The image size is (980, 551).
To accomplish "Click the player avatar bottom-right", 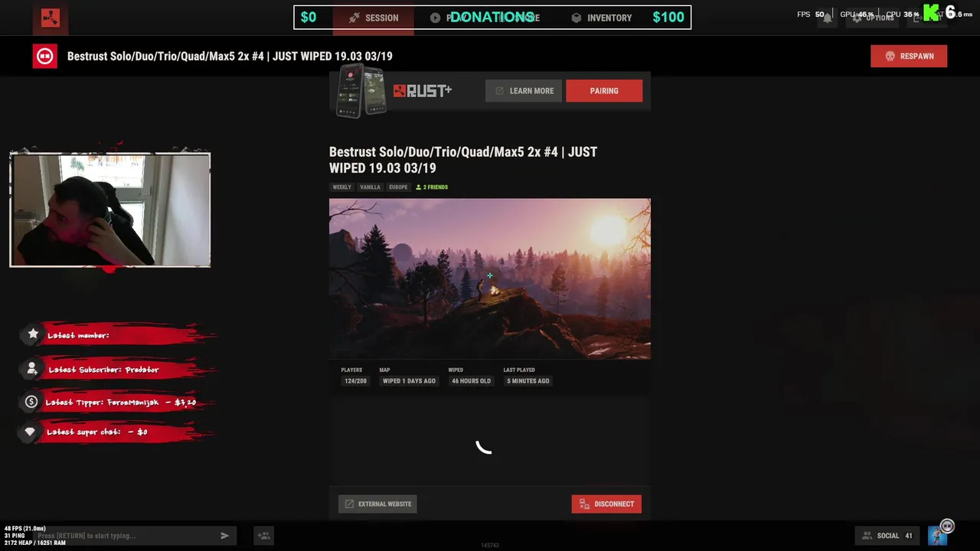I will tap(938, 535).
